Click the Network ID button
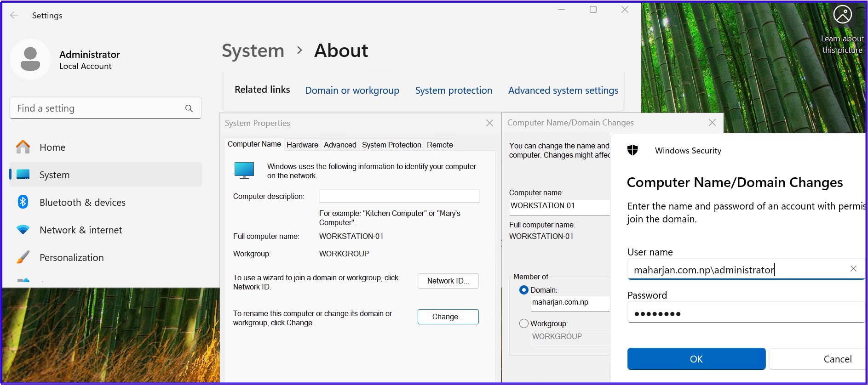The width and height of the screenshot is (868, 385). coord(448,281)
